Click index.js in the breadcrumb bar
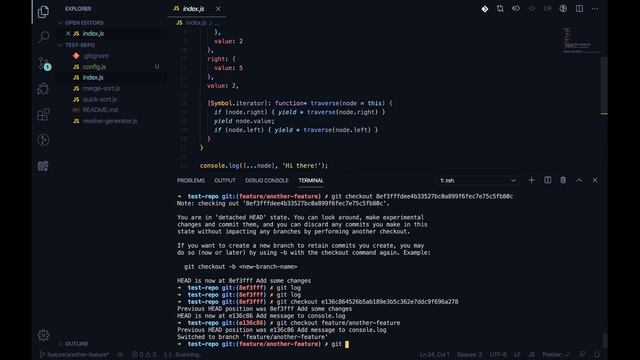640x360 pixels. point(196,23)
